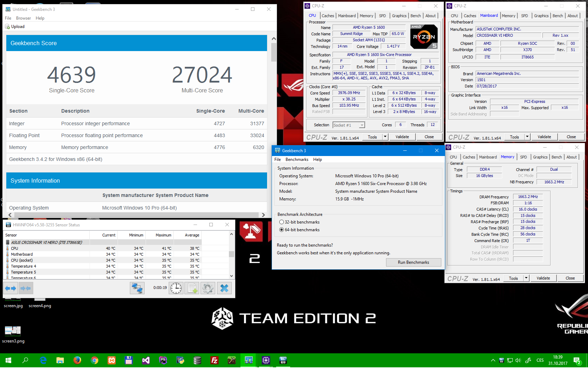This screenshot has height=368, width=588.
Task: Launch Microsoft Edge from the taskbar
Action: [43, 360]
